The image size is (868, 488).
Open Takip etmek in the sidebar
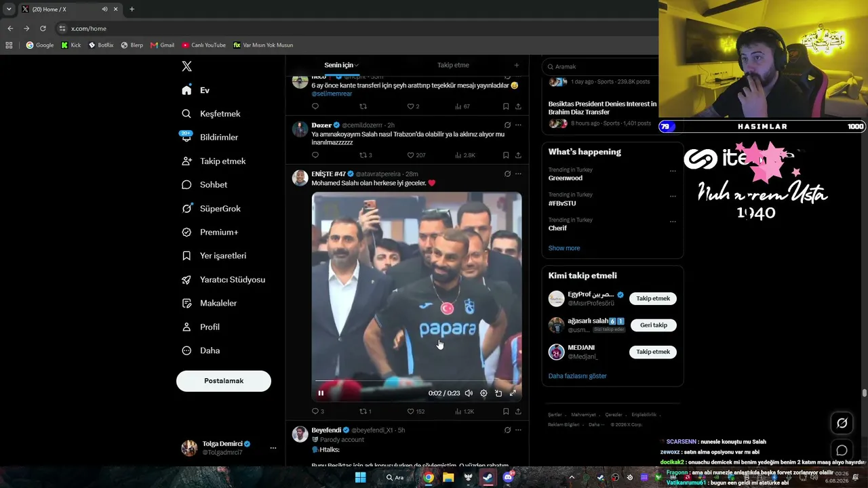point(214,161)
